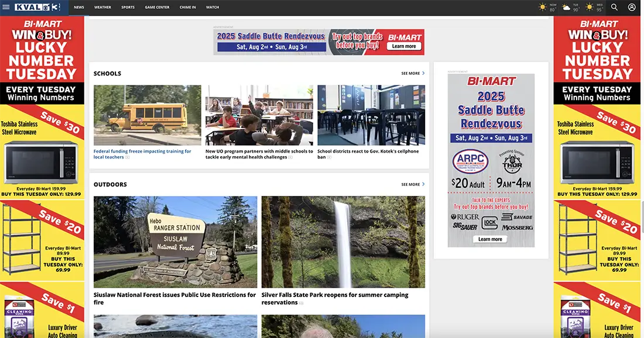Open the user account icon
Image resolution: width=644 pixels, height=338 pixels.
pos(632,7)
